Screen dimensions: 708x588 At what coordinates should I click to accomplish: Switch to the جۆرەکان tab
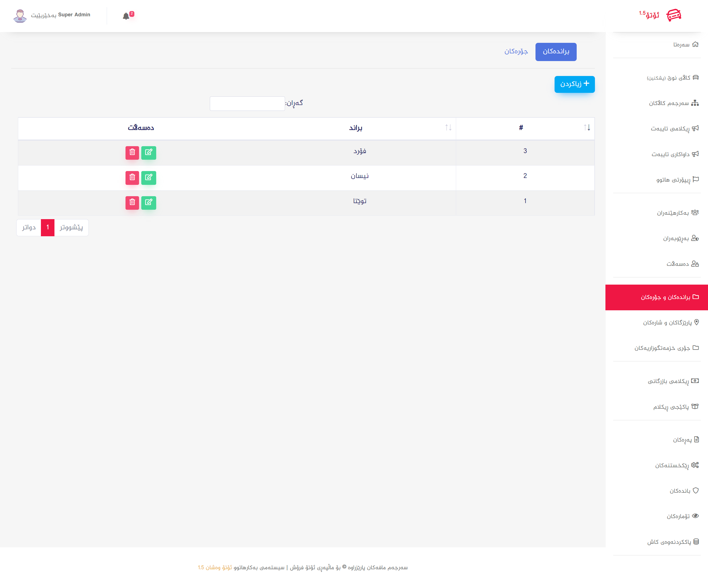point(516,52)
